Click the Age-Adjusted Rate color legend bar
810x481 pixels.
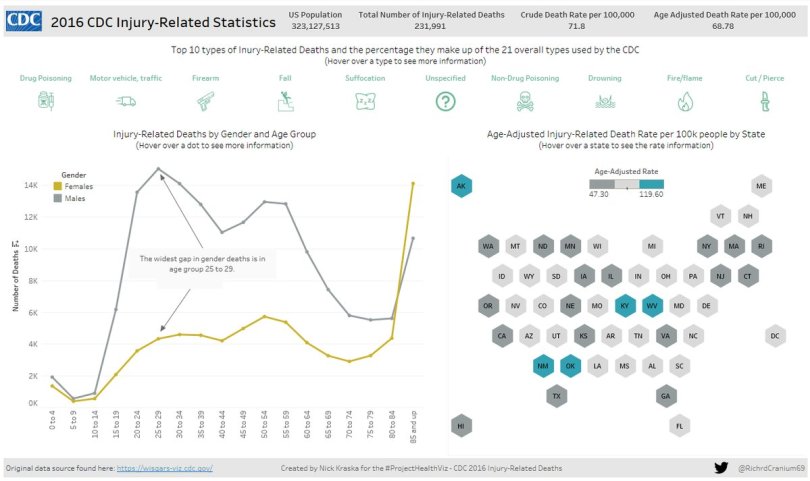(x=627, y=184)
